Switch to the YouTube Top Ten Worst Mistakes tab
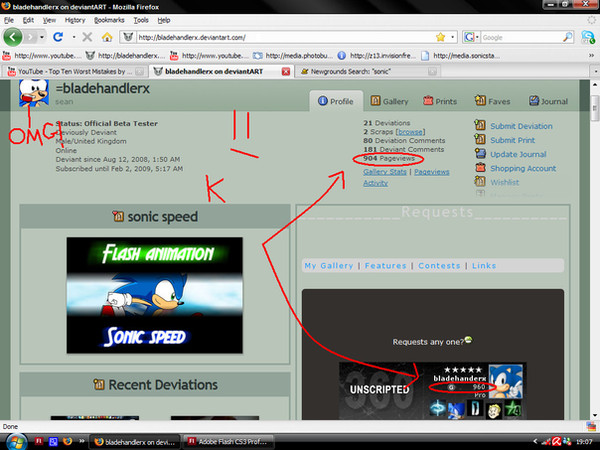This screenshot has width=600, height=450. pos(76,72)
